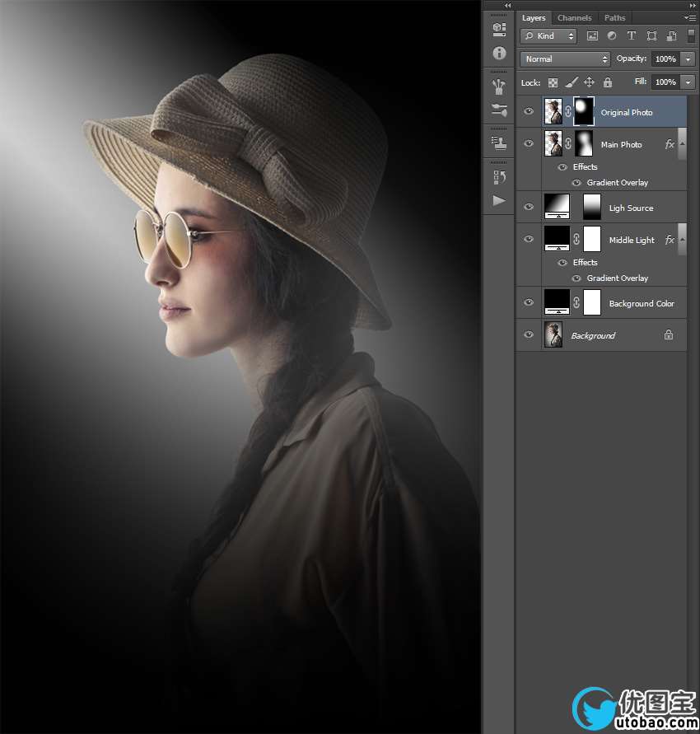Filter layers by adjustment layers
The width and height of the screenshot is (700, 734).
click(612, 36)
